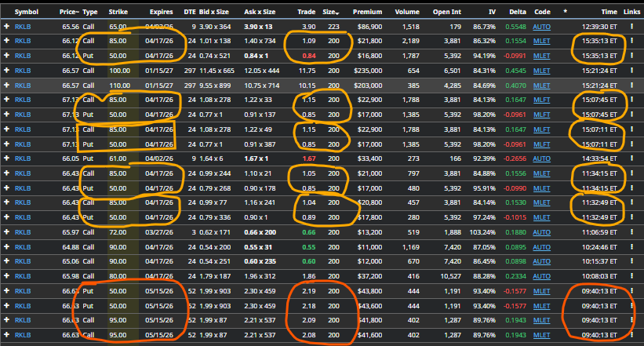Expand the 50.00 Put row at 15:07:45
Image resolution: width=644 pixels, height=346 pixels.
[x=6, y=115]
